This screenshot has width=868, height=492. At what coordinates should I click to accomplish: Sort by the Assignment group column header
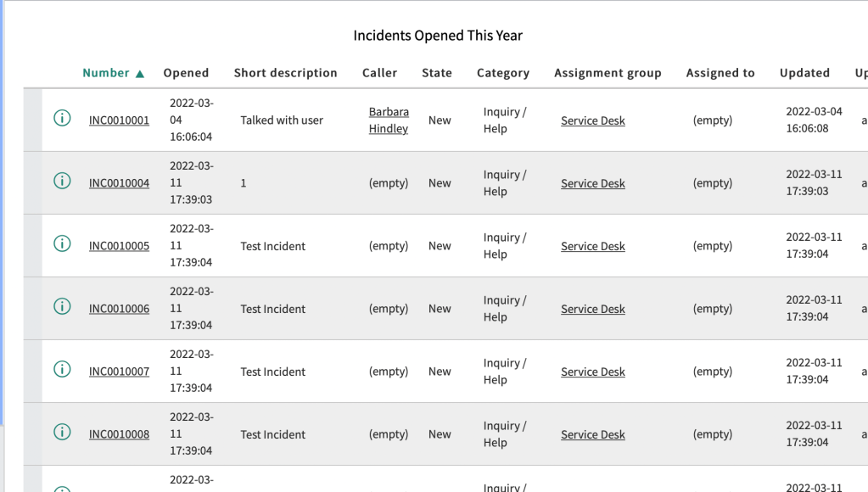click(608, 73)
